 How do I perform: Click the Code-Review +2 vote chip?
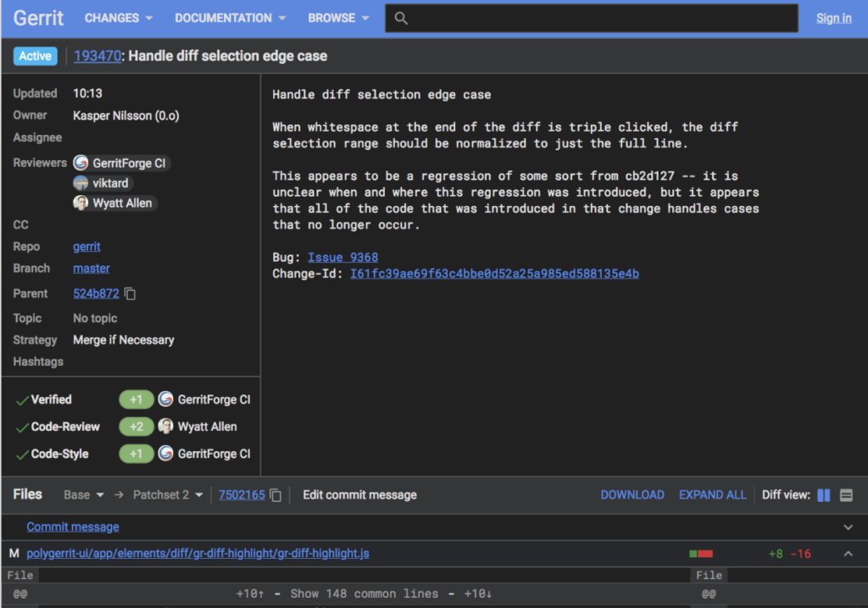click(x=136, y=427)
